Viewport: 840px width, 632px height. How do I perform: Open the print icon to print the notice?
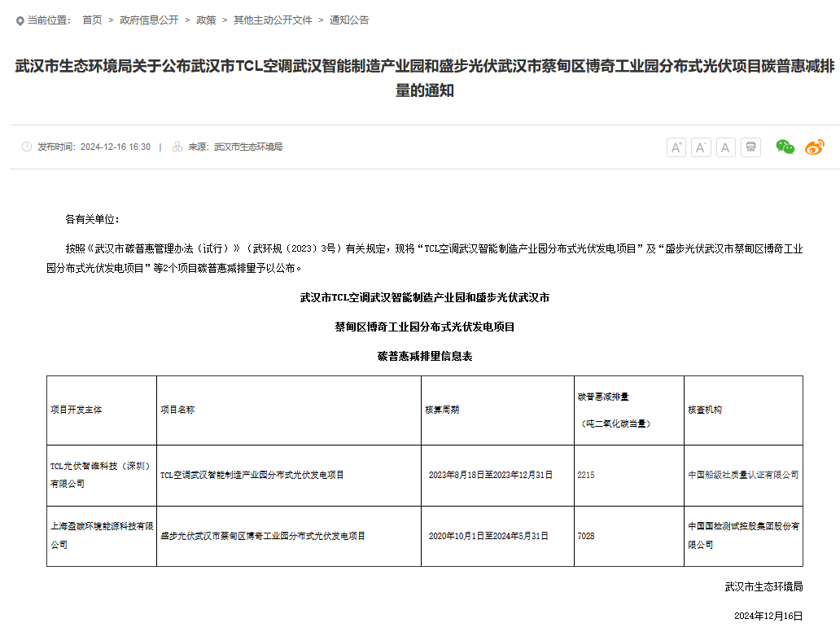pos(750,147)
